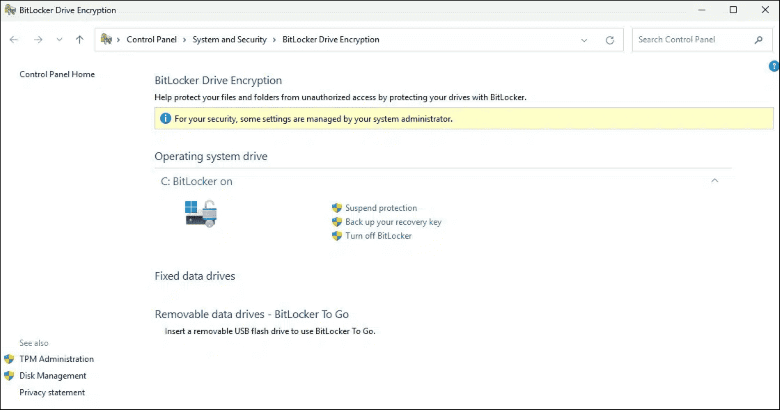Open Help with the question mark icon
The height and width of the screenshot is (410, 780).
774,66
